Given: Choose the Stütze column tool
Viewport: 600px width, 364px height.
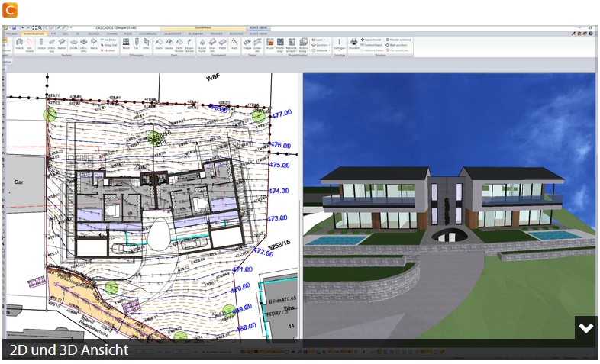Looking at the screenshot, I should coord(41,44).
